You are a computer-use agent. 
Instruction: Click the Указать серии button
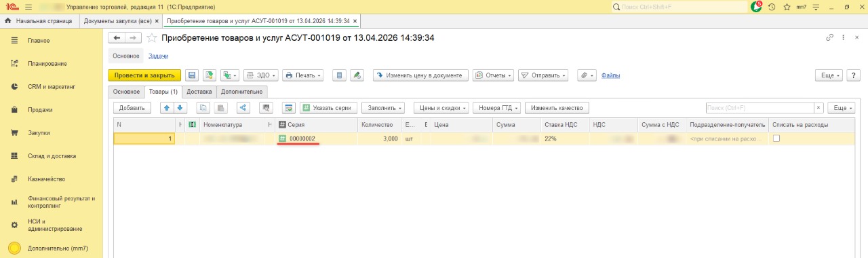(328, 107)
